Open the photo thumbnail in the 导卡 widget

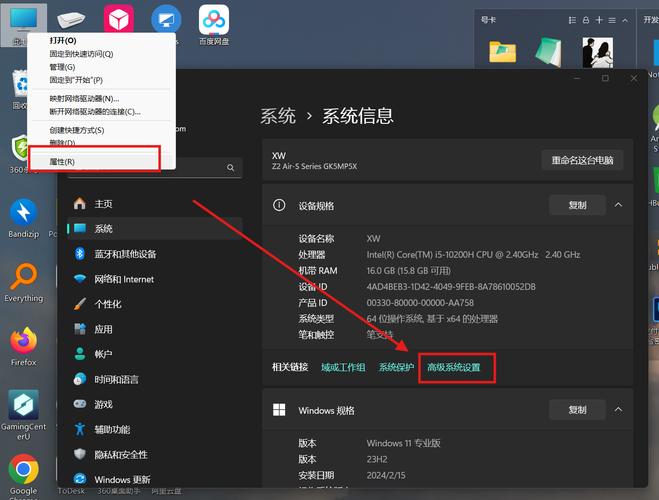[x=597, y=52]
